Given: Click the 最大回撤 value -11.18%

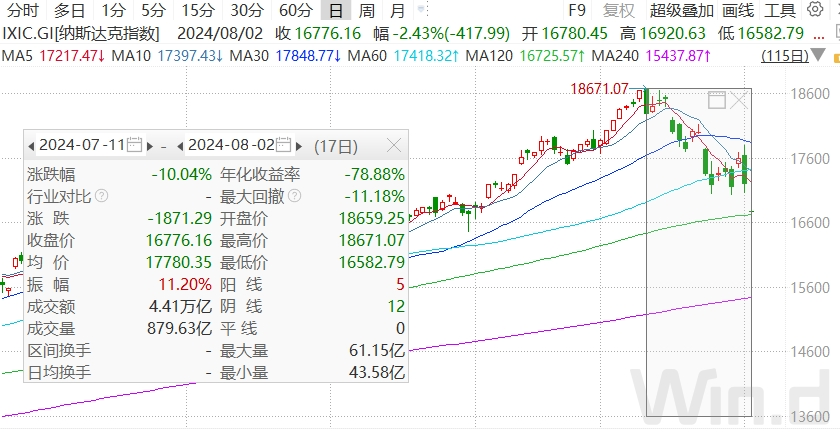Looking at the screenshot, I should pos(374,197).
